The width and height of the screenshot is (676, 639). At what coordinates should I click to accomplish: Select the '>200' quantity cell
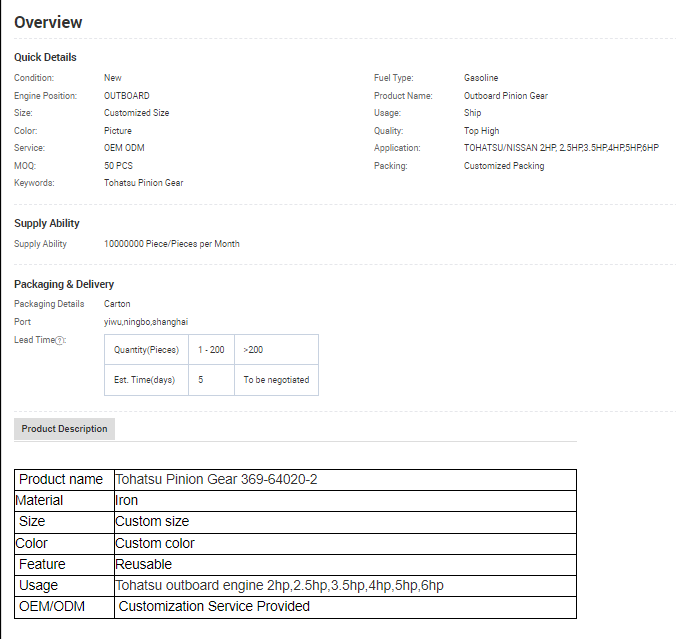coord(254,350)
